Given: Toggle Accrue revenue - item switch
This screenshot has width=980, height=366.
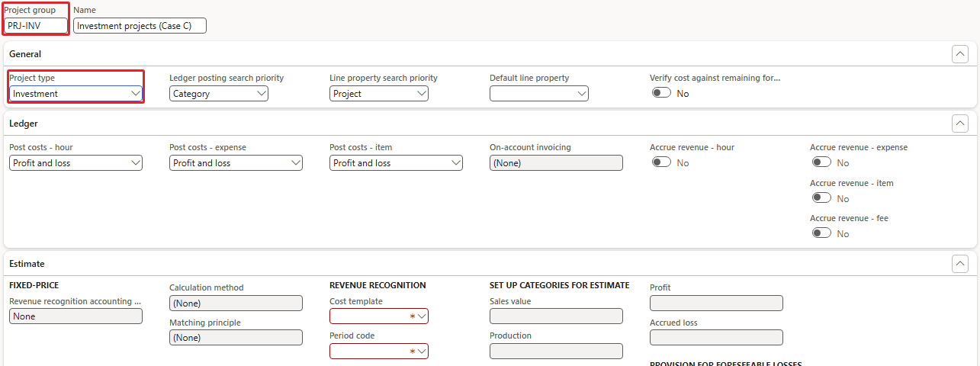Looking at the screenshot, I should pos(821,197).
